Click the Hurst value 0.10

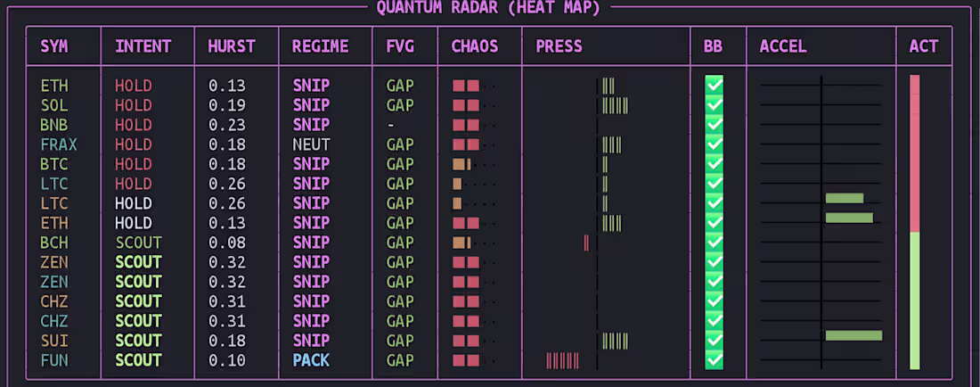click(x=227, y=360)
